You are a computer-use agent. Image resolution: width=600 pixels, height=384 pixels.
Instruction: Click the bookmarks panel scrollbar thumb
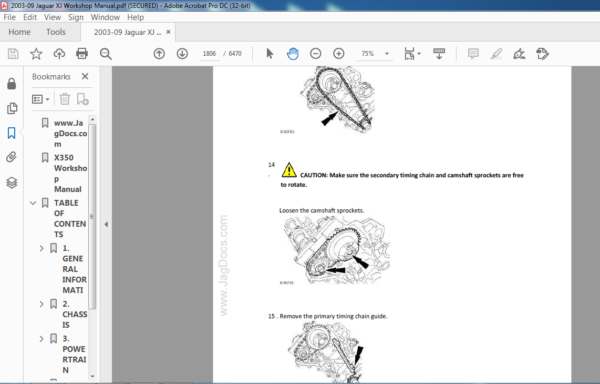point(92,216)
